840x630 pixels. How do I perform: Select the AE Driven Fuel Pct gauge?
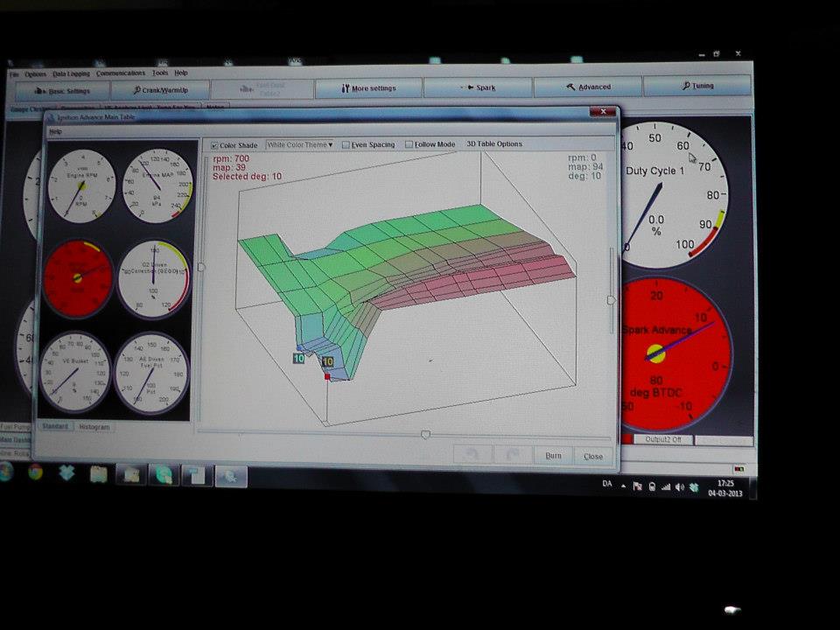(151, 373)
